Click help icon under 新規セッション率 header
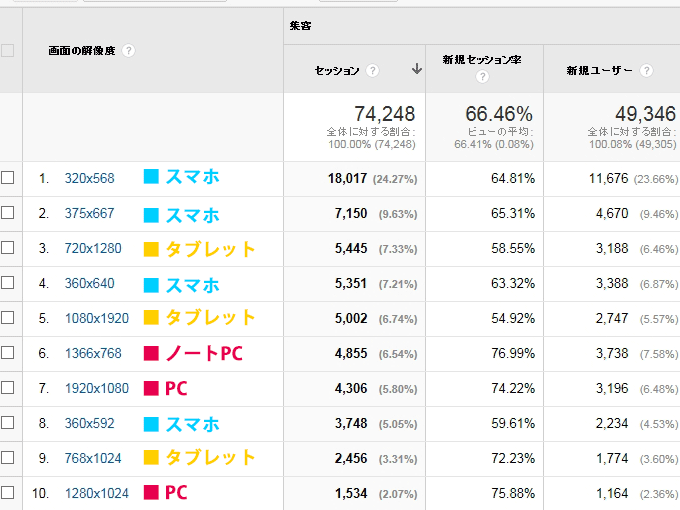 (x=482, y=77)
